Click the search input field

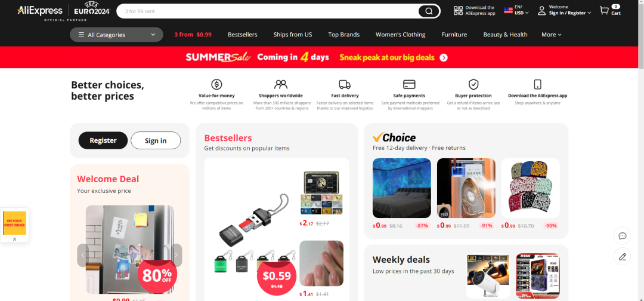(x=267, y=11)
